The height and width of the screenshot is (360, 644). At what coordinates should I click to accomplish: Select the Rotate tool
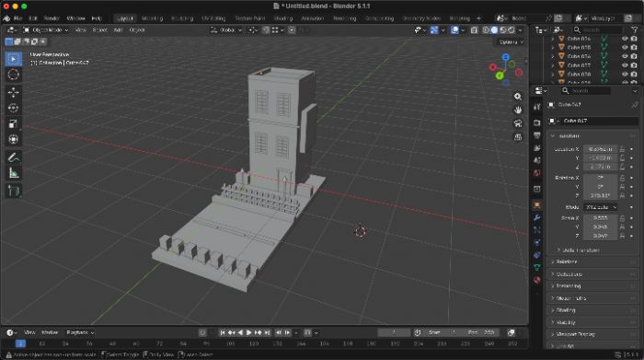pos(13,108)
